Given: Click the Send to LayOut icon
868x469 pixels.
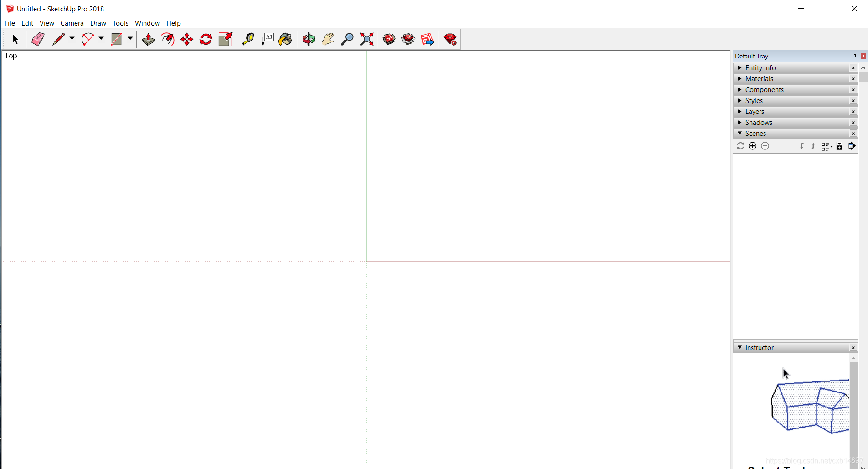Looking at the screenshot, I should 427,39.
